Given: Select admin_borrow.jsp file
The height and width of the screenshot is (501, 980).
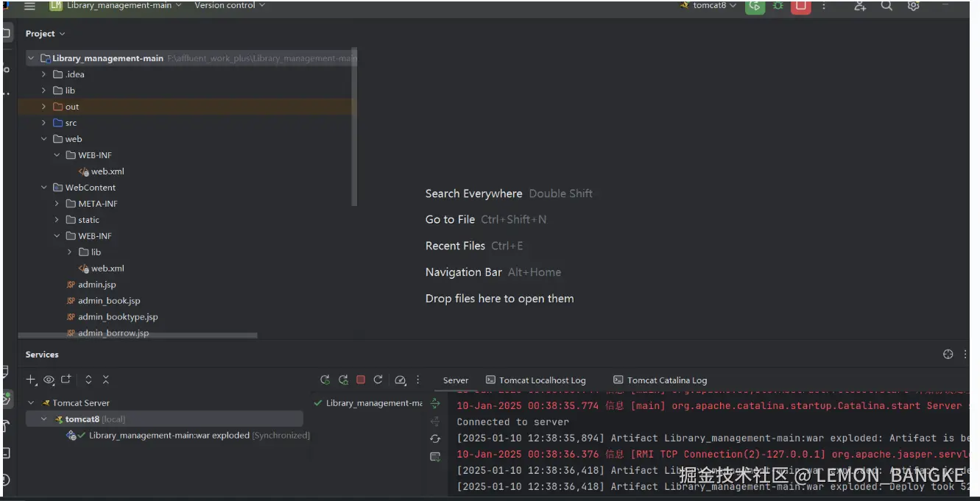Looking at the screenshot, I should tap(107, 333).
